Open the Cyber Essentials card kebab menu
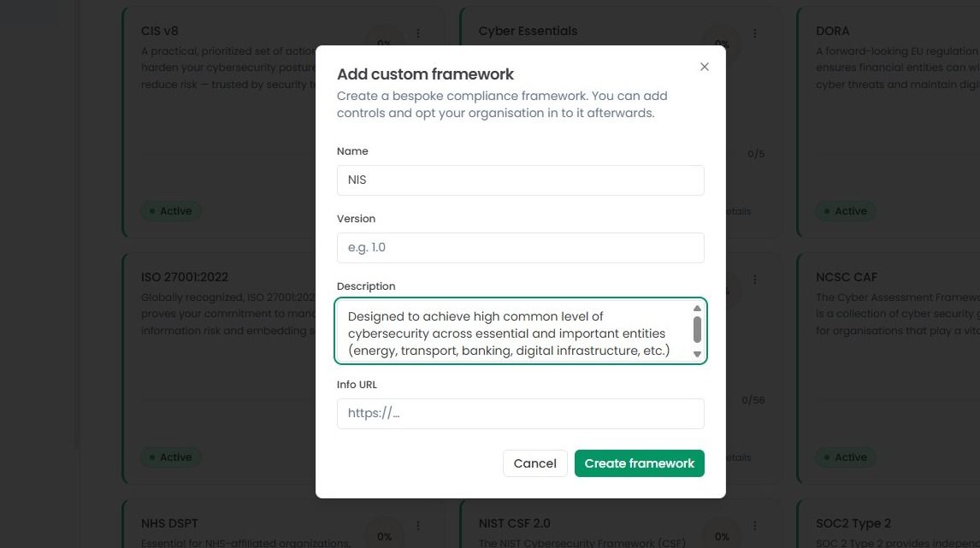The image size is (980, 548). (x=755, y=33)
